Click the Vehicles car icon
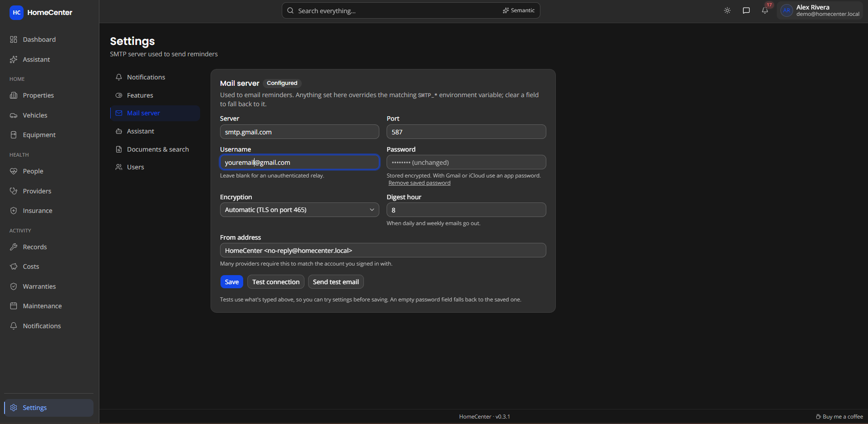The image size is (868, 424). tap(14, 115)
